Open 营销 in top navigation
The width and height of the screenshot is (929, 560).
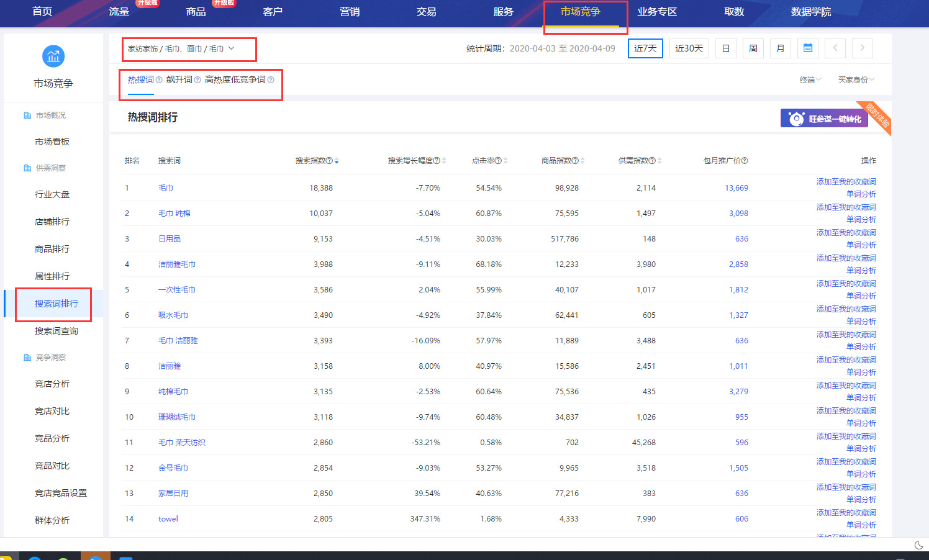pyautogui.click(x=350, y=12)
